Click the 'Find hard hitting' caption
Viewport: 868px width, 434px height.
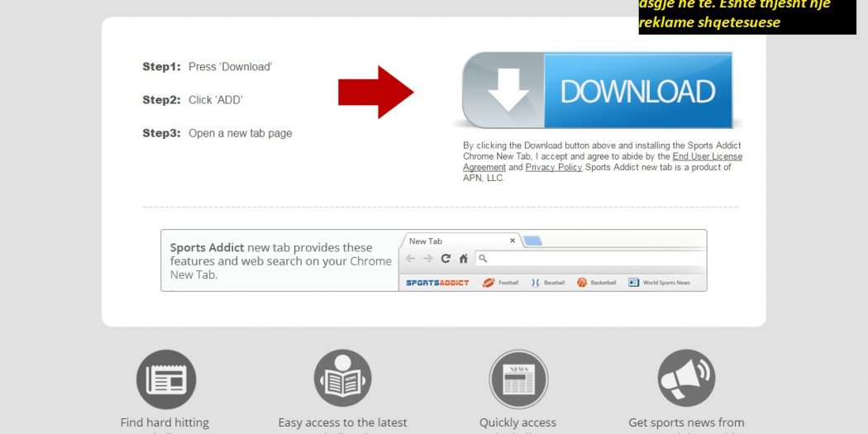pos(165,422)
